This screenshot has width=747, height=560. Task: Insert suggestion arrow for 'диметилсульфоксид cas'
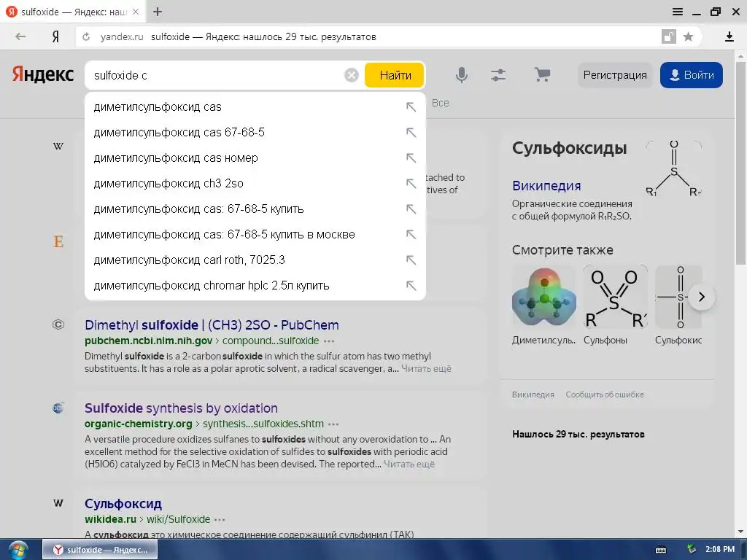[411, 107]
